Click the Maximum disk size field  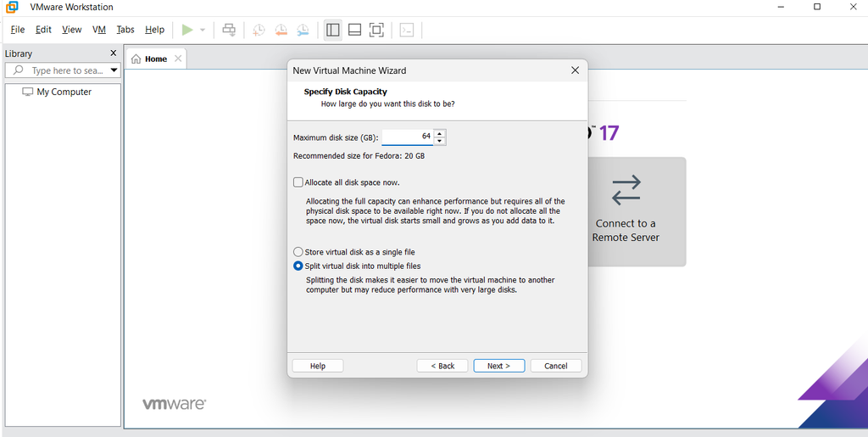[408, 137]
